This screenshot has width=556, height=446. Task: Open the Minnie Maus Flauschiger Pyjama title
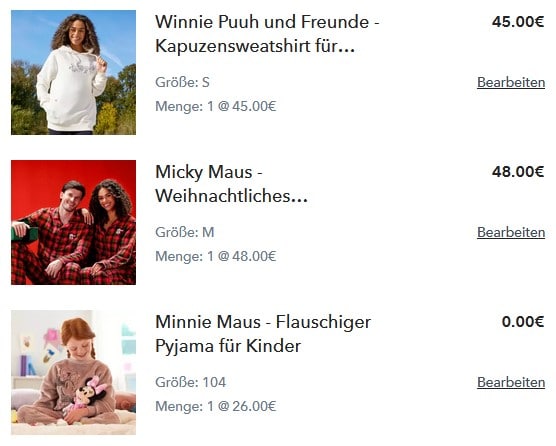(x=263, y=334)
